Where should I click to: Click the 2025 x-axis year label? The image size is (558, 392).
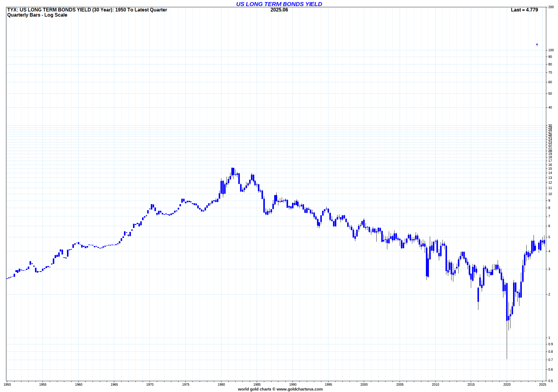543,384
